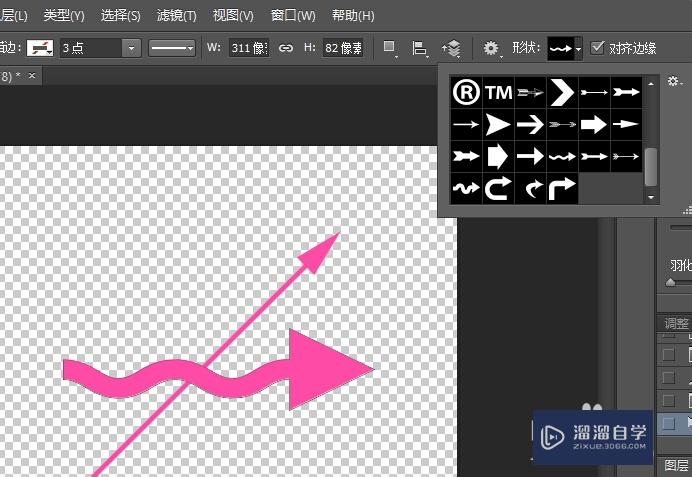Pick the small thin wavy arrow shape

pos(562,156)
